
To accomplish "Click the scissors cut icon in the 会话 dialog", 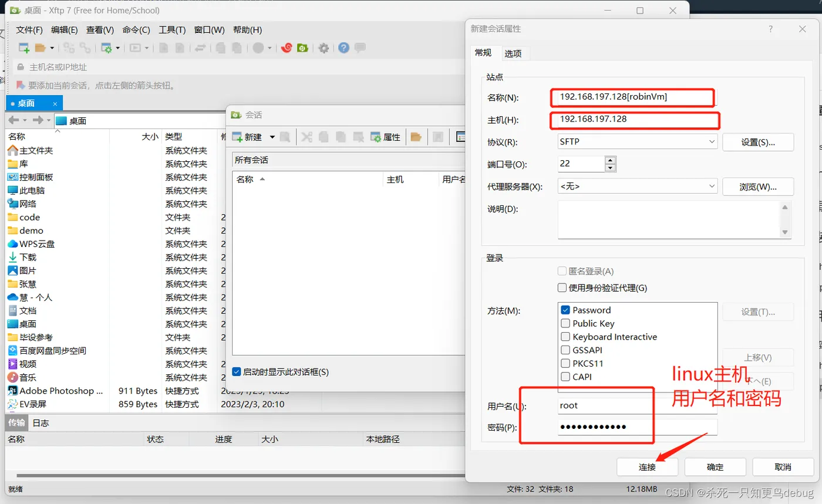I will 306,137.
